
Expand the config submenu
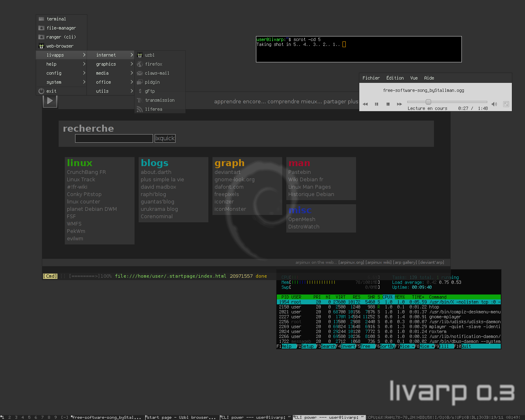62,73
